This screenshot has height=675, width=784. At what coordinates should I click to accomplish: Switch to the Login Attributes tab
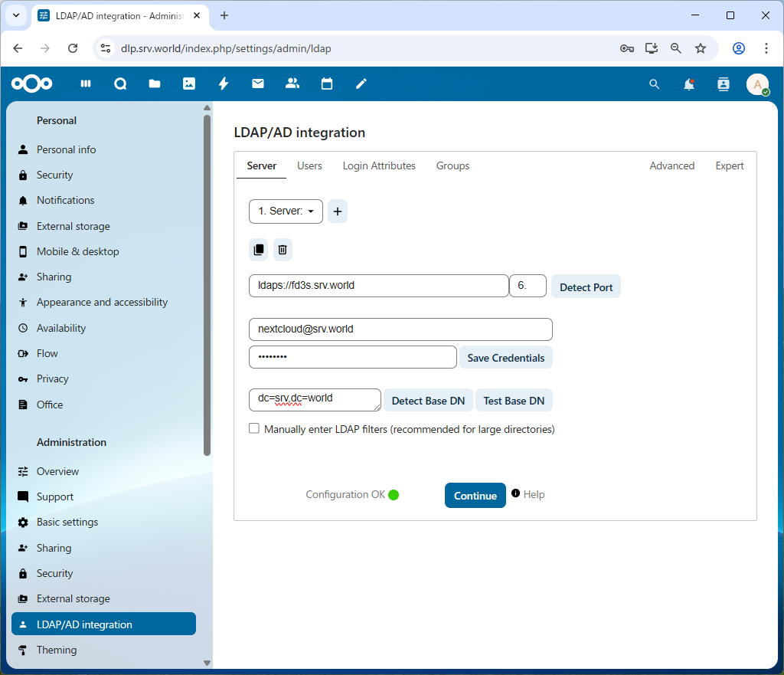point(379,166)
